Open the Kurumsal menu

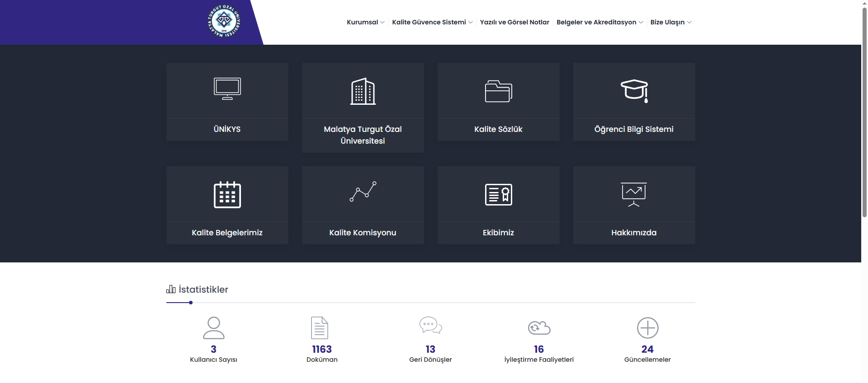363,22
